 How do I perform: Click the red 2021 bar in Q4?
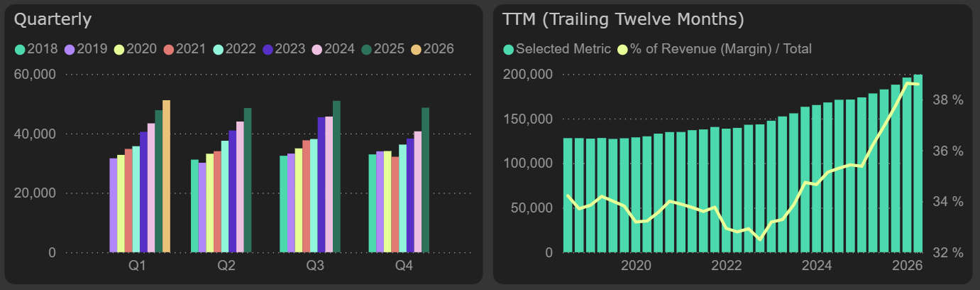pos(395,205)
